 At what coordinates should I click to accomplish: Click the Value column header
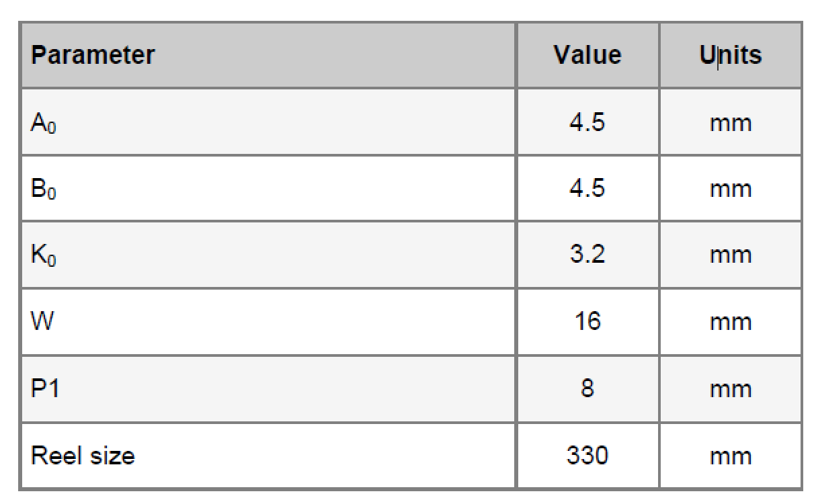click(587, 55)
